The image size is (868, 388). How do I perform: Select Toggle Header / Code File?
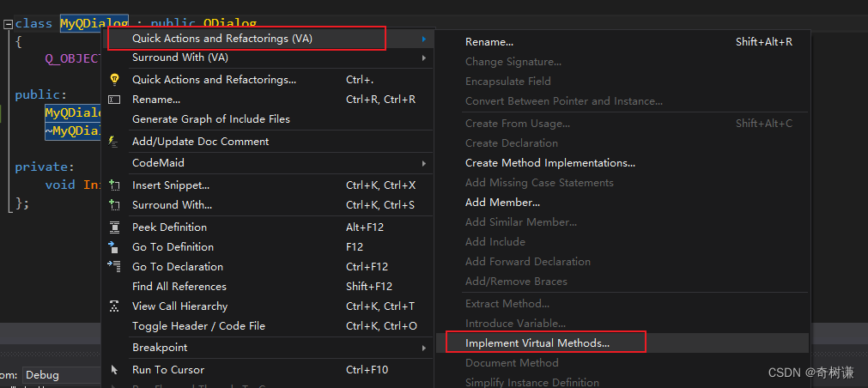coord(267,326)
